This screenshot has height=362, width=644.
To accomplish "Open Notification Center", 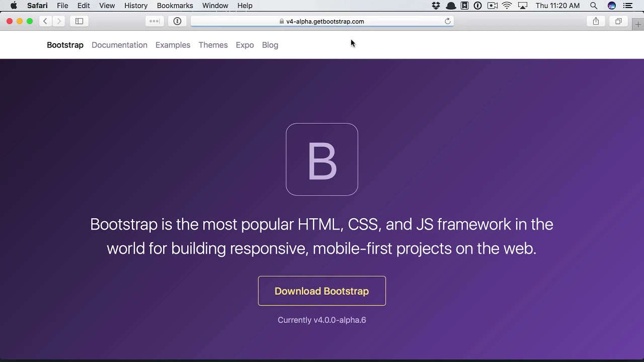I will click(x=628, y=6).
